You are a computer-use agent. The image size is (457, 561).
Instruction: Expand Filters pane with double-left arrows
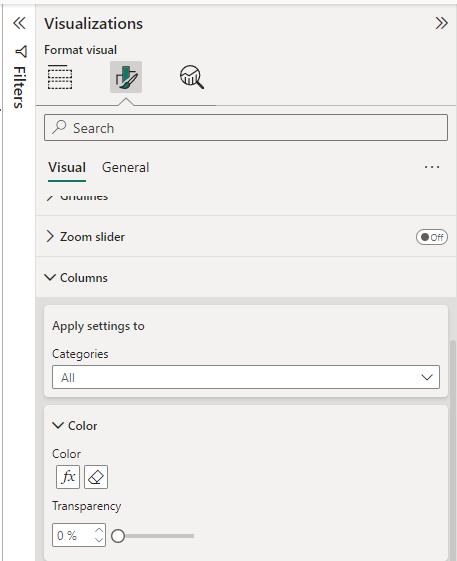19,23
